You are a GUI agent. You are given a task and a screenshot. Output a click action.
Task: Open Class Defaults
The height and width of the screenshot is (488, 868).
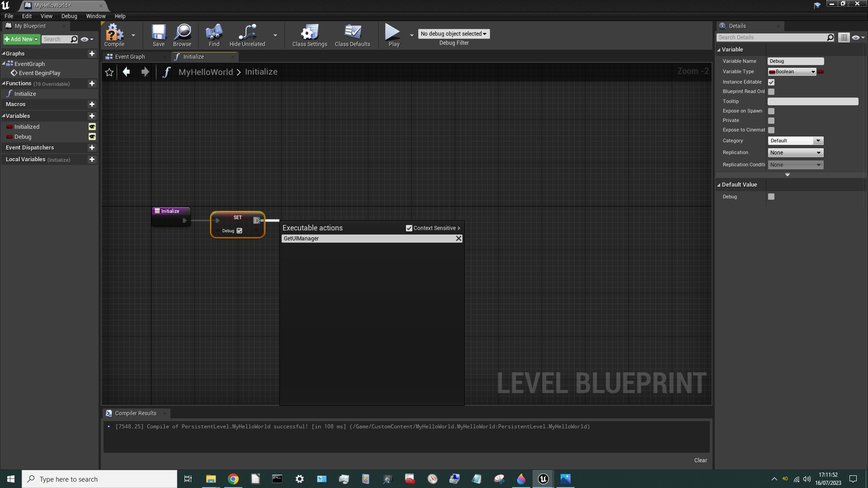coord(353,35)
